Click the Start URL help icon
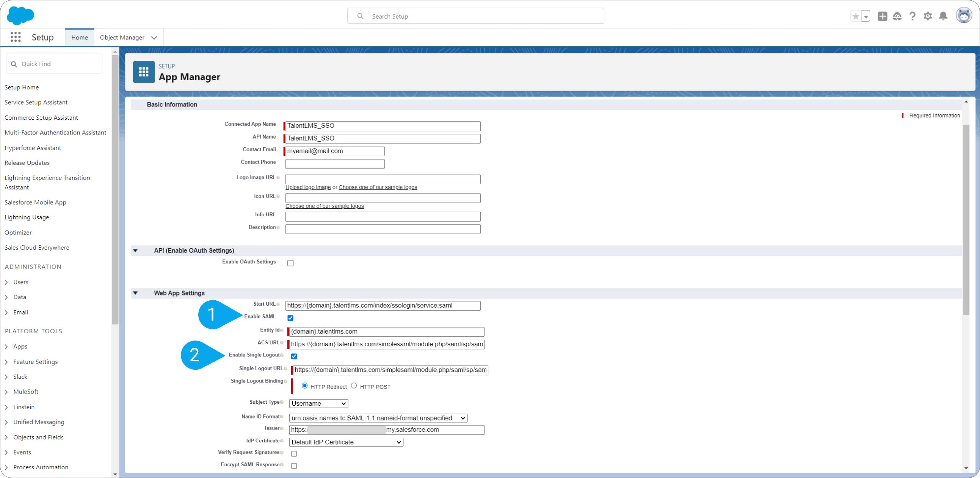980x478 pixels. tap(278, 305)
